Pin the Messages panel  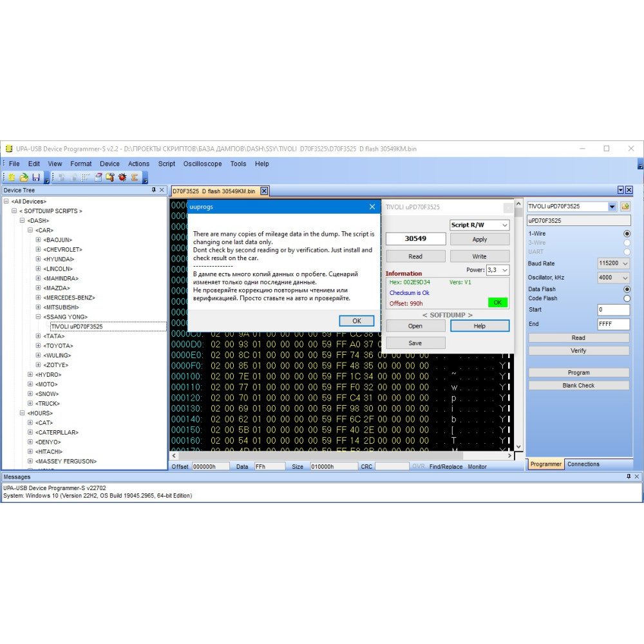(x=629, y=477)
